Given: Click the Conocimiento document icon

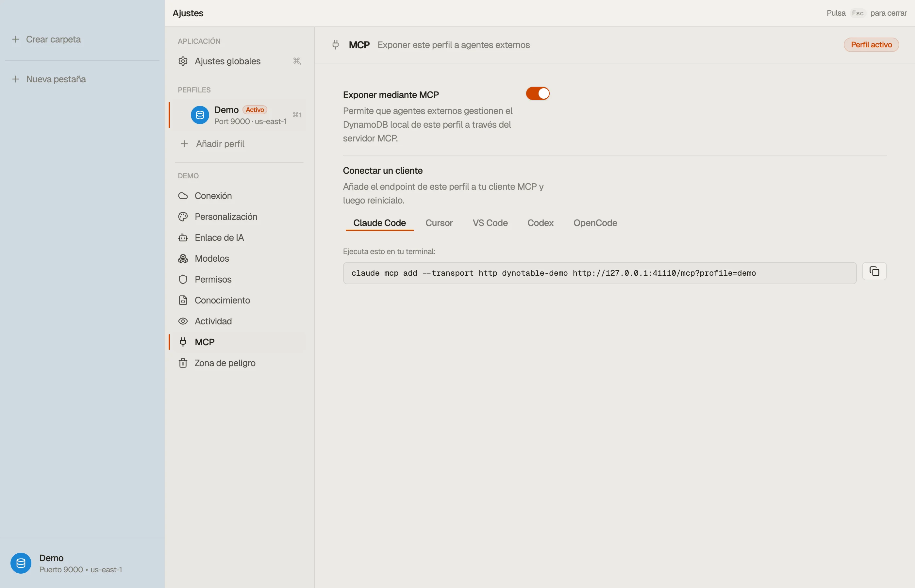Looking at the screenshot, I should pos(183,301).
